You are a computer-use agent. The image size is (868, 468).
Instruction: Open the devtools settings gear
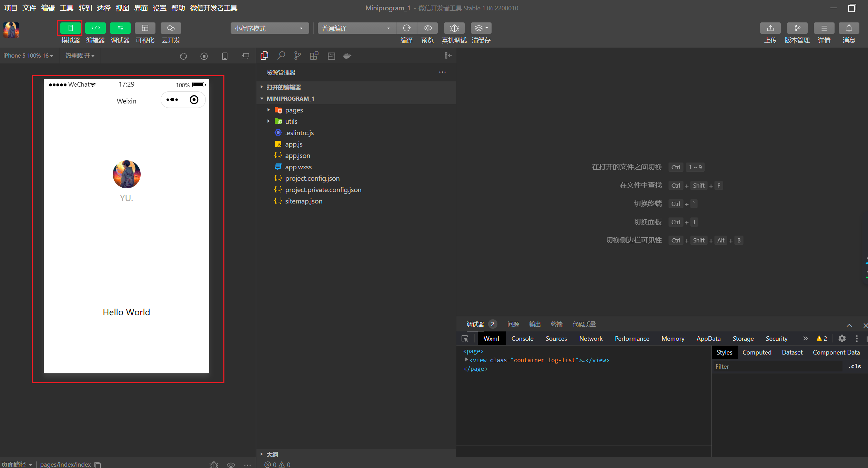(842, 338)
